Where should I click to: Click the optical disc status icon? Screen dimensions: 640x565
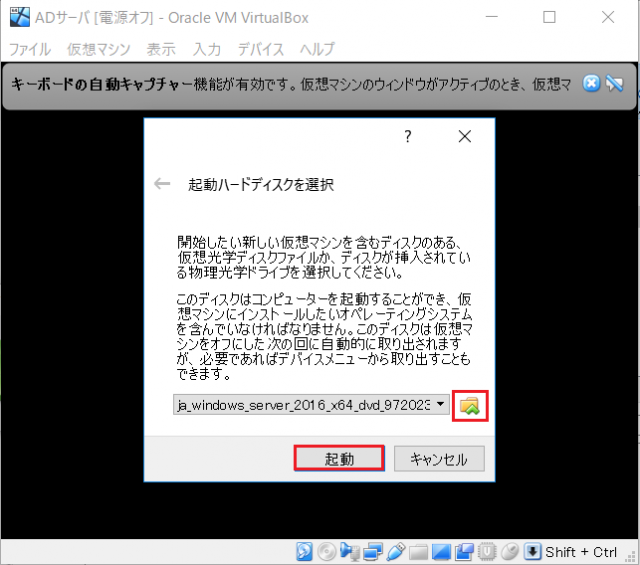click(327, 552)
